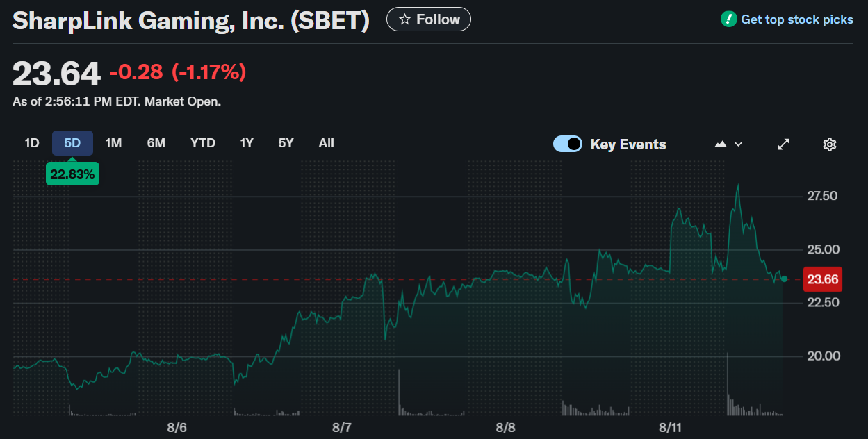This screenshot has height=439, width=868.
Task: Show the YTD range
Action: coord(203,143)
